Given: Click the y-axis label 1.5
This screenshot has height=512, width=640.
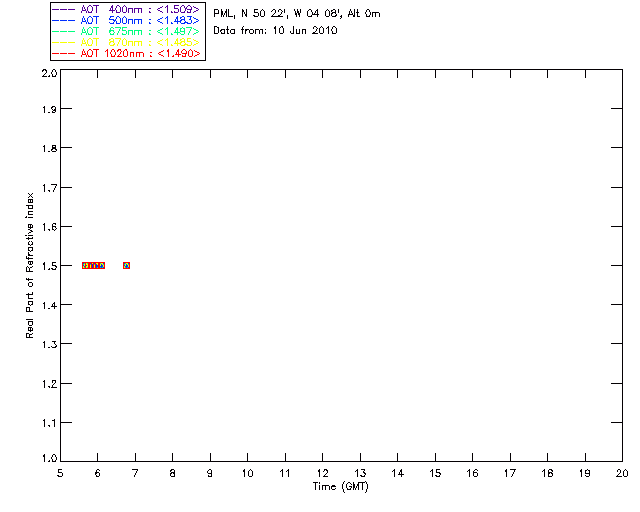Looking at the screenshot, I should [x=49, y=266].
